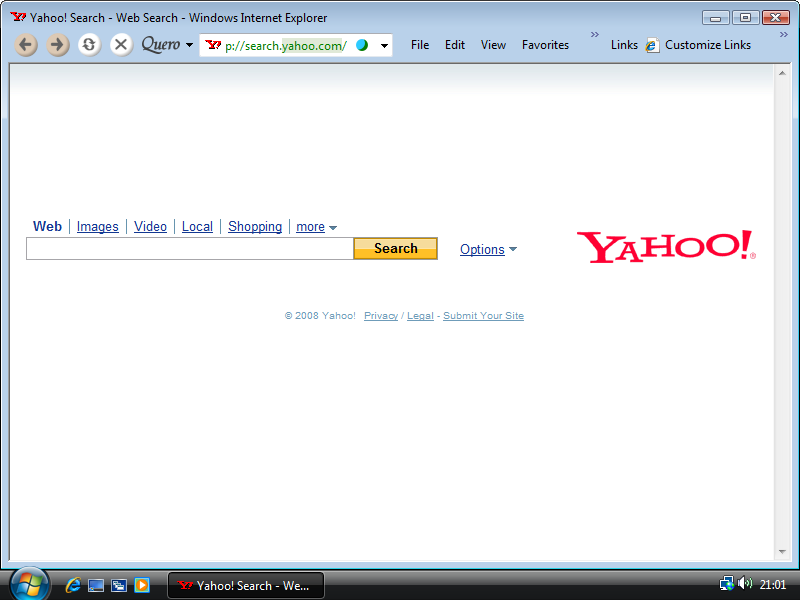Click the yellow Search button

pos(395,248)
